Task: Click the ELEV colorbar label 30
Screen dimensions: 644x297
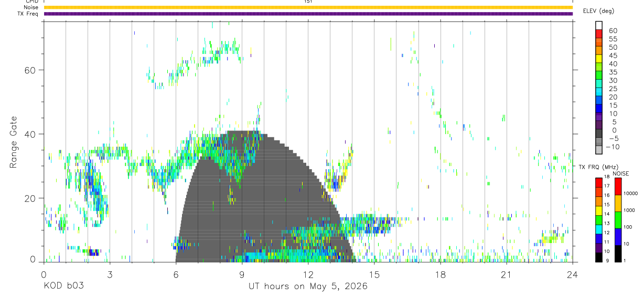Action: [x=613, y=80]
